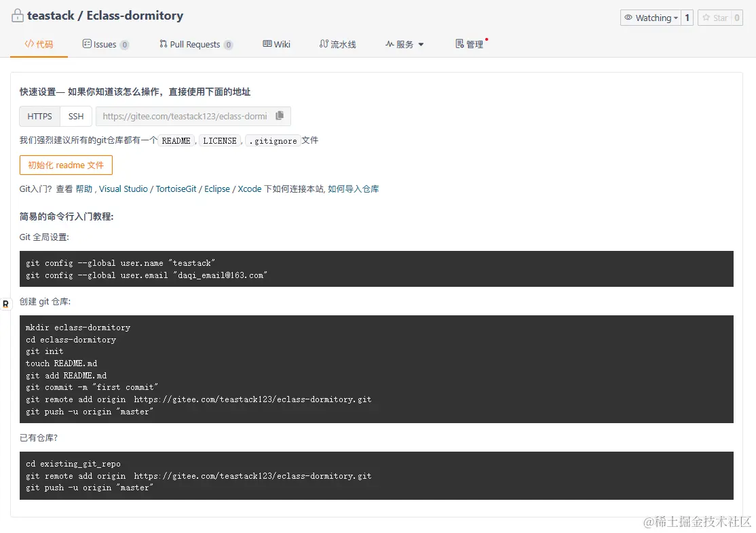Click the LICENSE code label
756x533 pixels.
coord(220,141)
